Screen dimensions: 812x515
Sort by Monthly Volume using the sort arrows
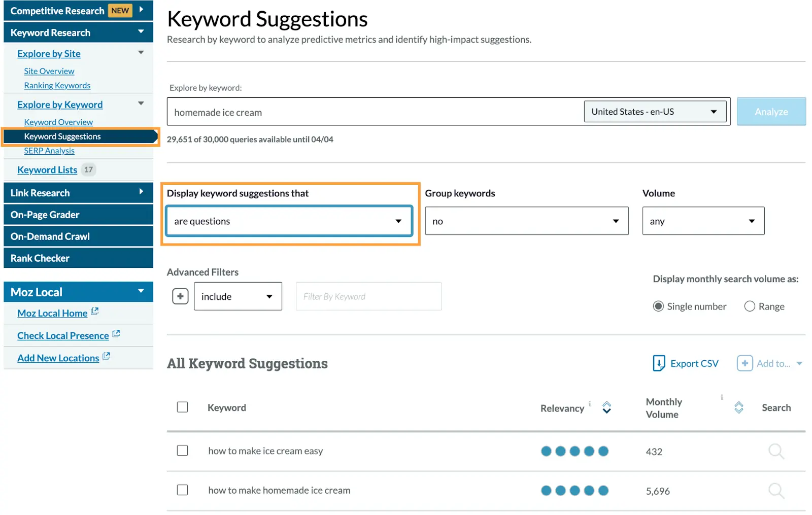click(738, 407)
